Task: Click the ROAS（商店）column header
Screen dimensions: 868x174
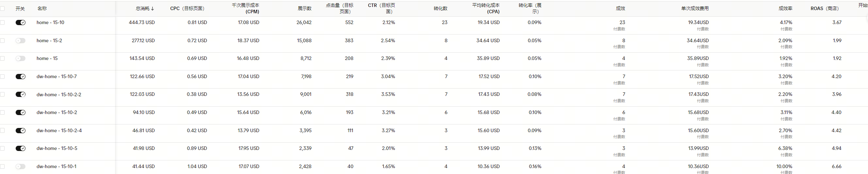Action: pyautogui.click(x=824, y=9)
